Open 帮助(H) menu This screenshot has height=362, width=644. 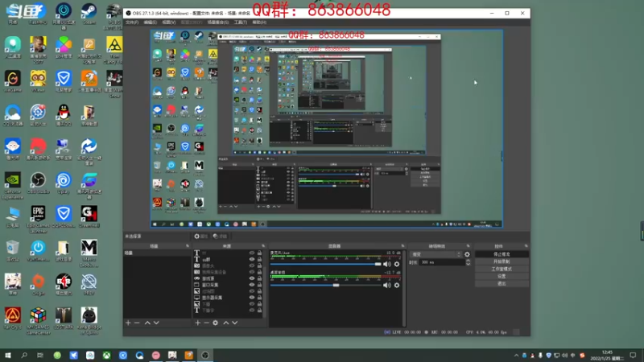(259, 23)
